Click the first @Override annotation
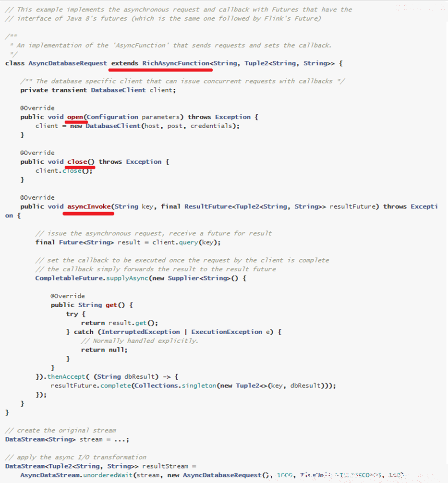448x483 pixels. 37,108
